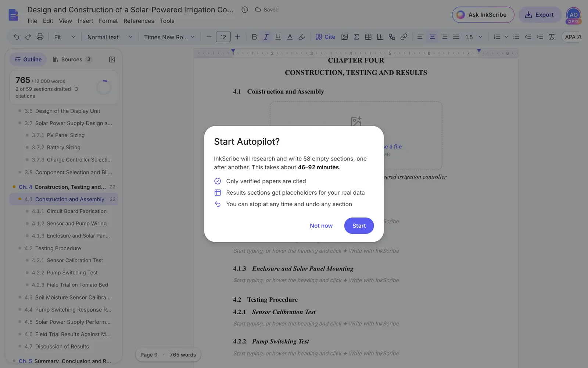This screenshot has width=588, height=368.
Task: Open the 1.5 line spacing dropdown
Action: point(474,37)
